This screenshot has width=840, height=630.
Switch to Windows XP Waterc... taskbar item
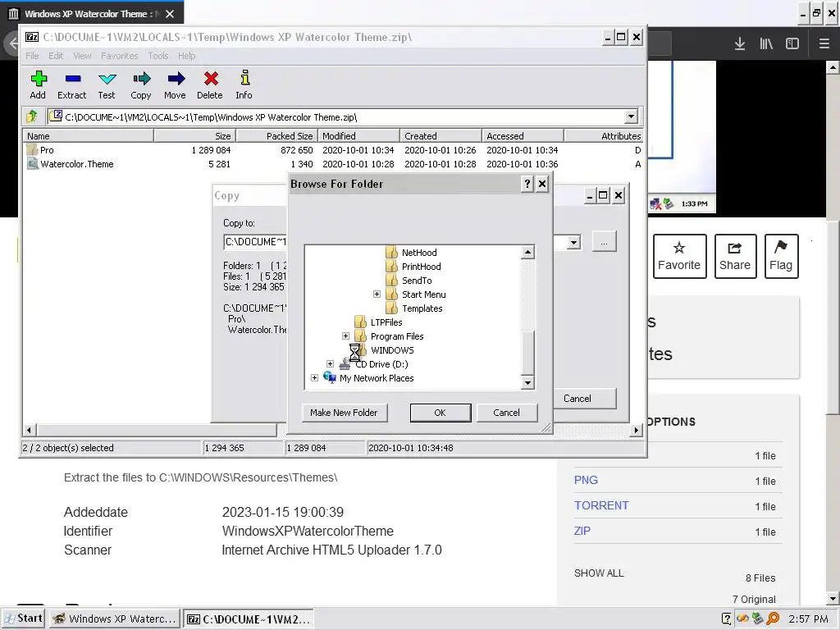[x=114, y=619]
